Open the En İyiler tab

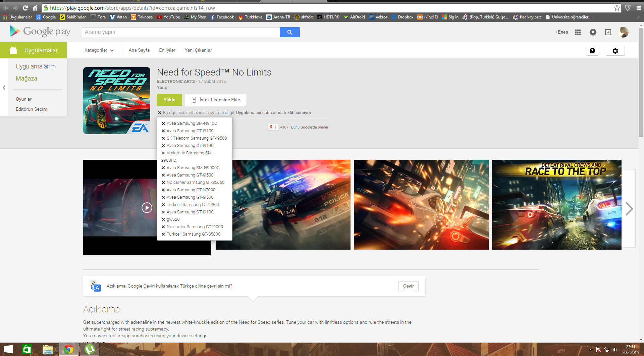pyautogui.click(x=167, y=50)
